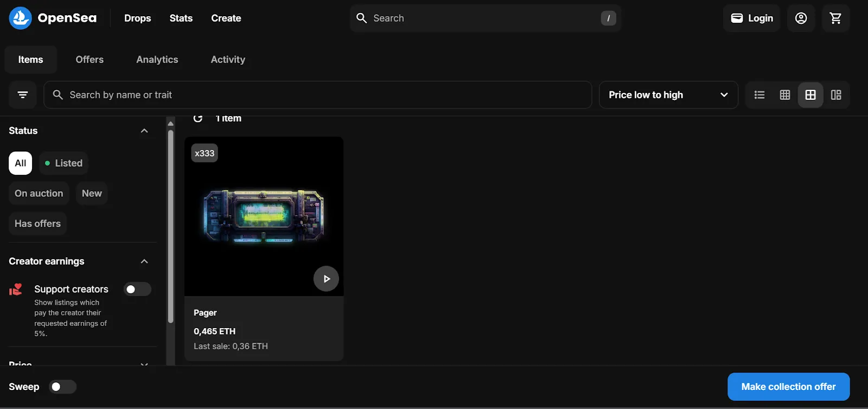Image resolution: width=868 pixels, height=409 pixels.
Task: Turn on the Sweep toggle
Action: tap(62, 387)
